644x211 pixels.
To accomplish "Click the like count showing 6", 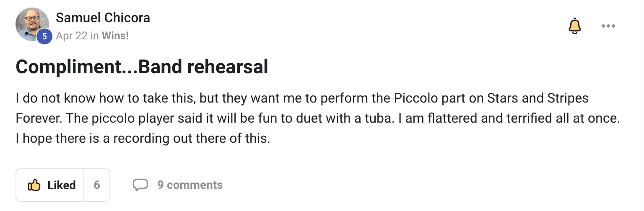I will [x=97, y=185].
